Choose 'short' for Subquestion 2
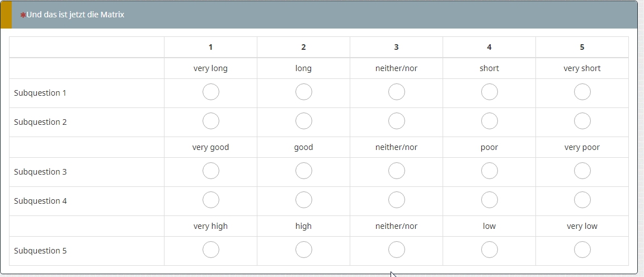 coord(489,121)
